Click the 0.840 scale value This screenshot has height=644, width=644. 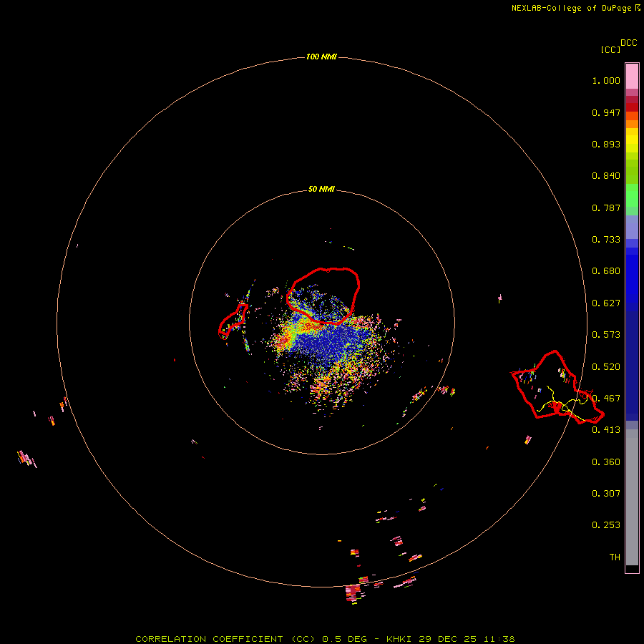point(606,176)
